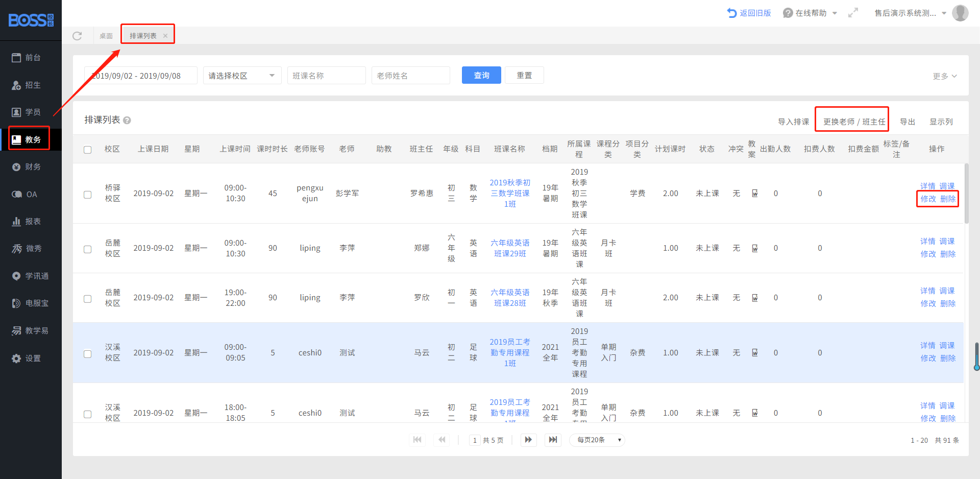Open the 售后演示系统测 account dropdown
980x479 pixels.
pos(910,13)
